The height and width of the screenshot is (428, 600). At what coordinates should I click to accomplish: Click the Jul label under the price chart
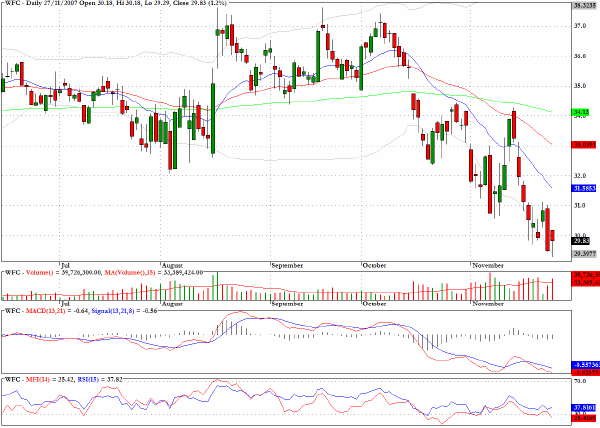(65, 265)
